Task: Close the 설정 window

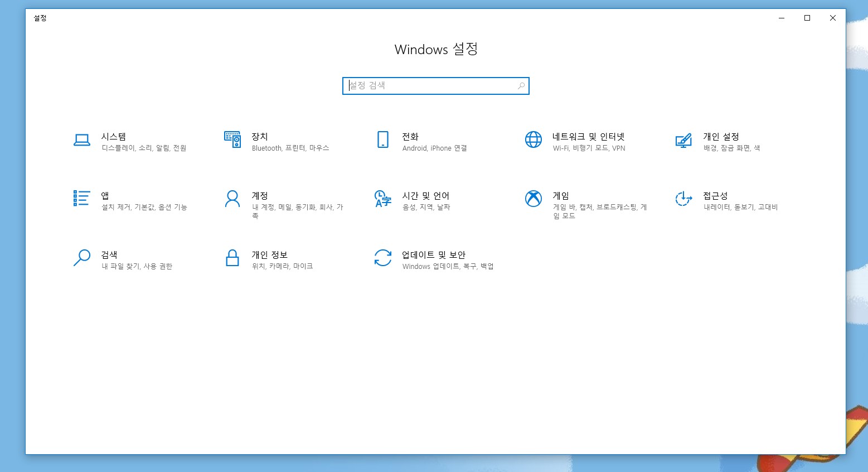Action: [x=833, y=18]
